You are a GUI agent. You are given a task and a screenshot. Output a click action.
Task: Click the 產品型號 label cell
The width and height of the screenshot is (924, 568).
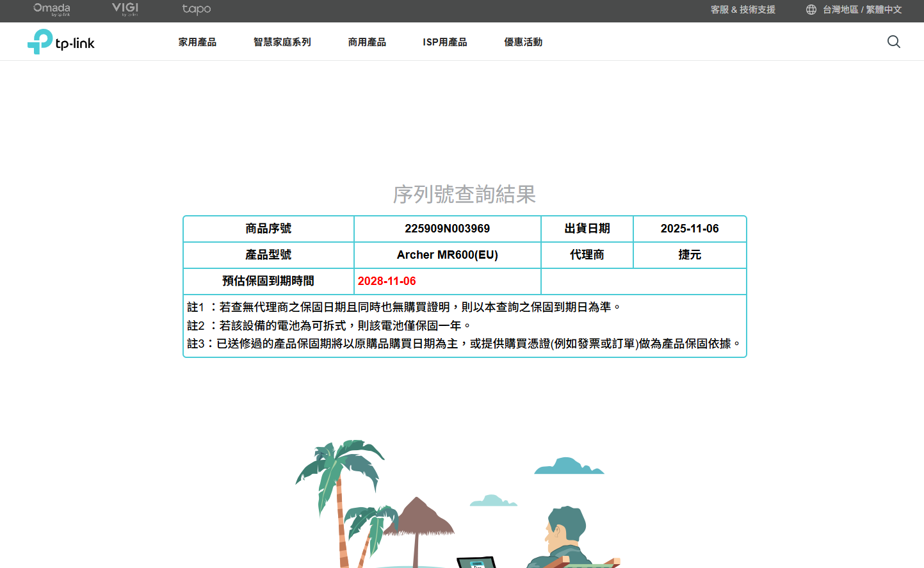(268, 255)
